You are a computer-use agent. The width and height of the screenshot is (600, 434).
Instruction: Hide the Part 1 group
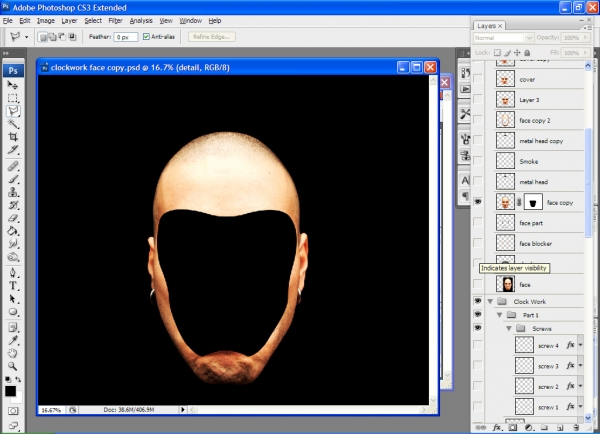coord(478,315)
